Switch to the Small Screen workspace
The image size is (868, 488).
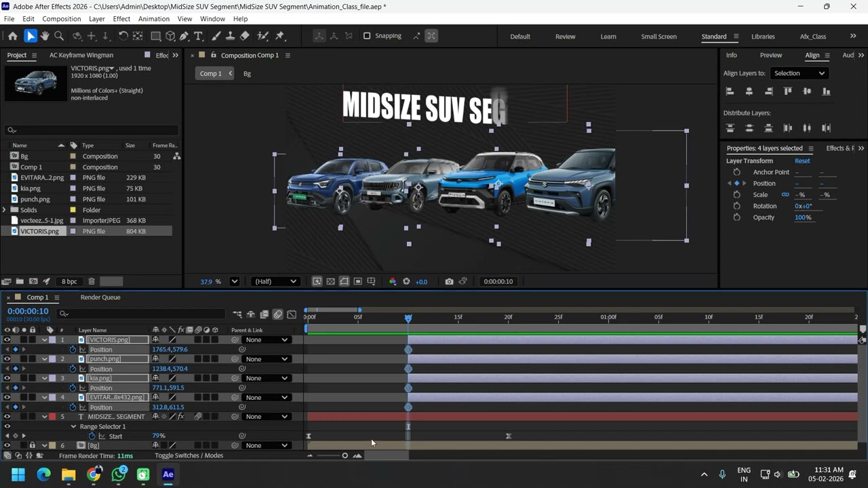pos(658,37)
